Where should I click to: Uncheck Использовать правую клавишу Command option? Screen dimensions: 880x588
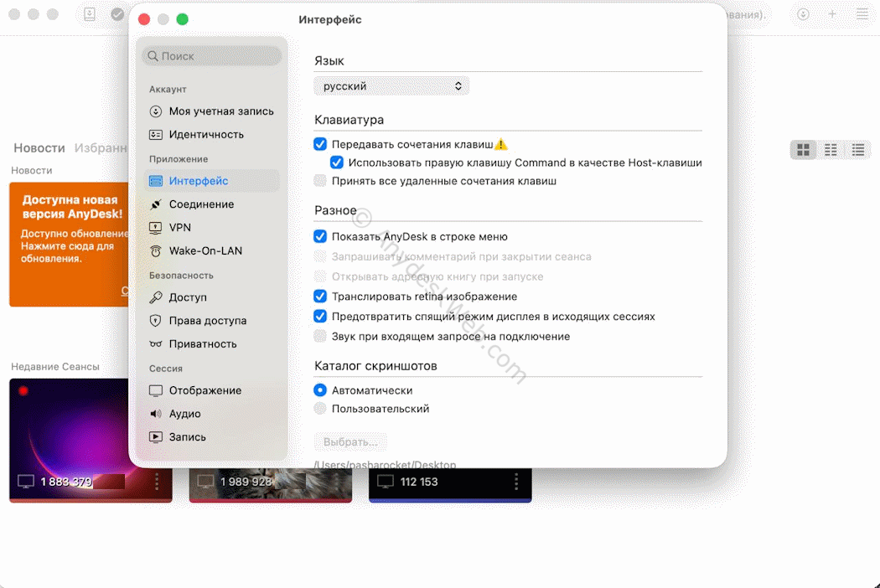(x=337, y=162)
